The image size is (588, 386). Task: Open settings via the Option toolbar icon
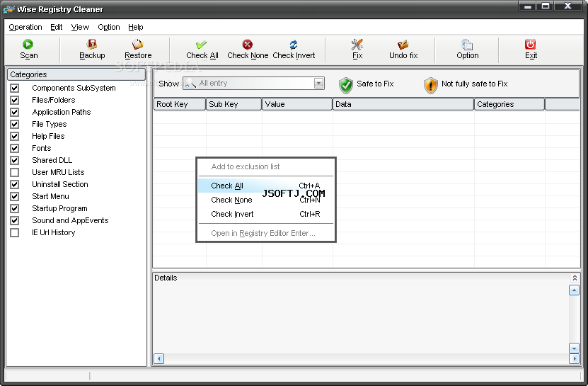(x=467, y=45)
